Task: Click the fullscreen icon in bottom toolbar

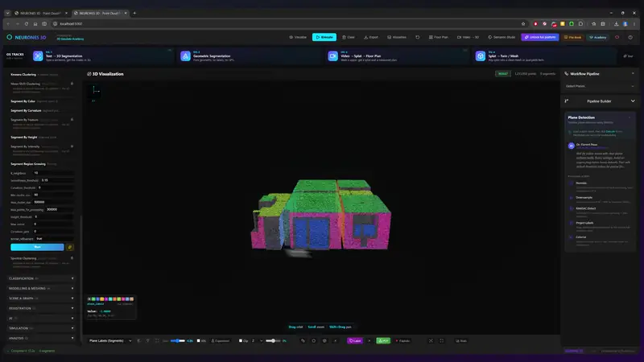Action: [x=441, y=340]
